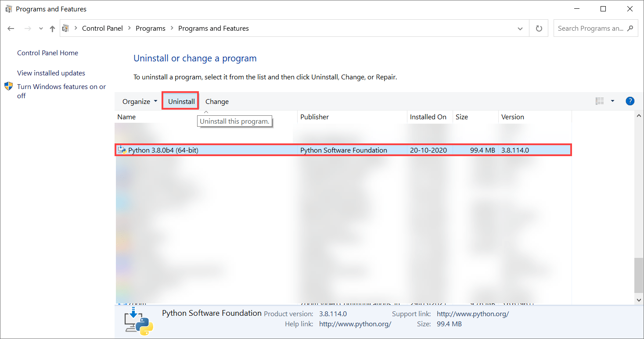Open View installed updates

[50, 73]
